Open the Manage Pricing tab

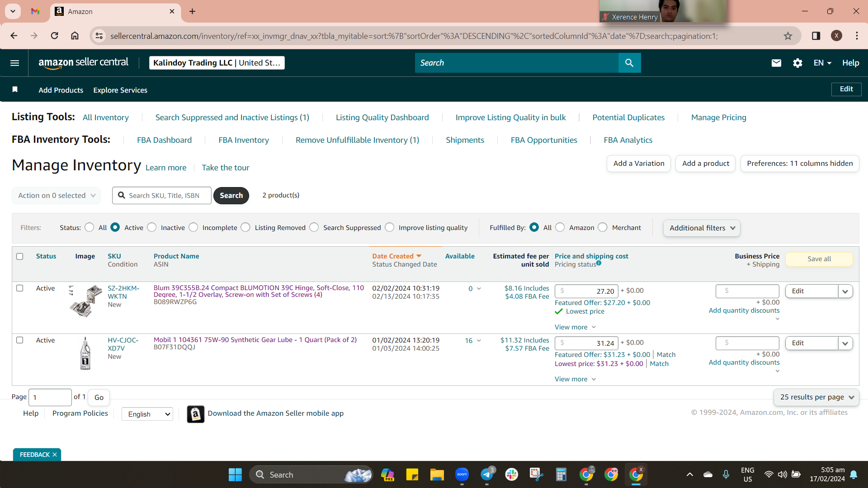click(719, 117)
